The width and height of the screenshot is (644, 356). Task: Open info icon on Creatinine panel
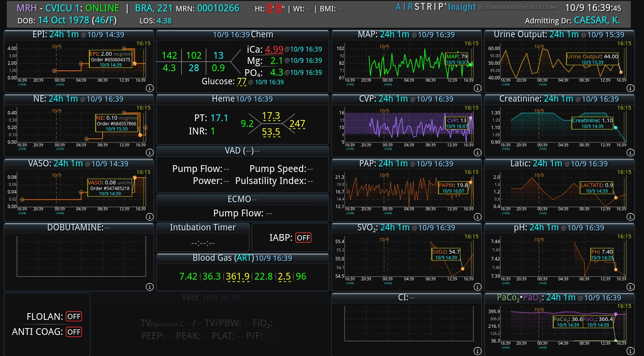pyautogui.click(x=630, y=153)
